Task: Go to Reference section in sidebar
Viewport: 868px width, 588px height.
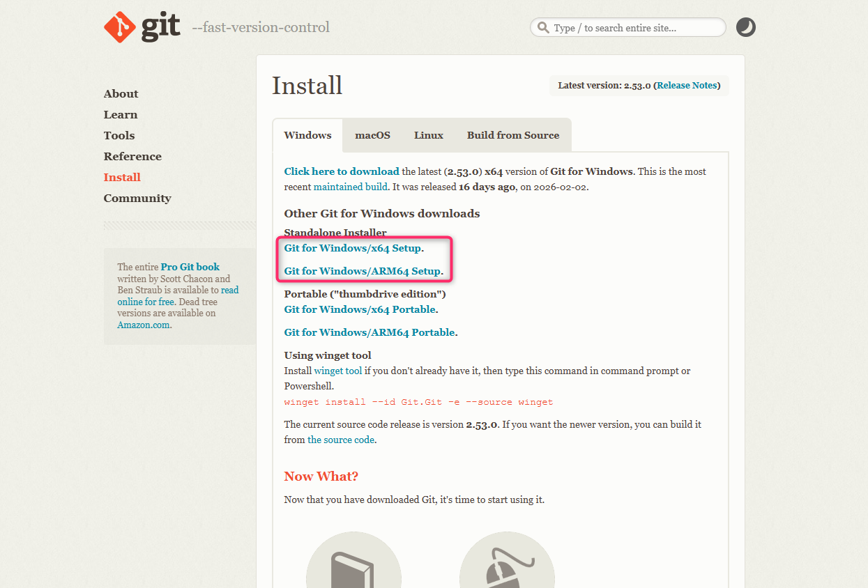Action: tap(132, 157)
